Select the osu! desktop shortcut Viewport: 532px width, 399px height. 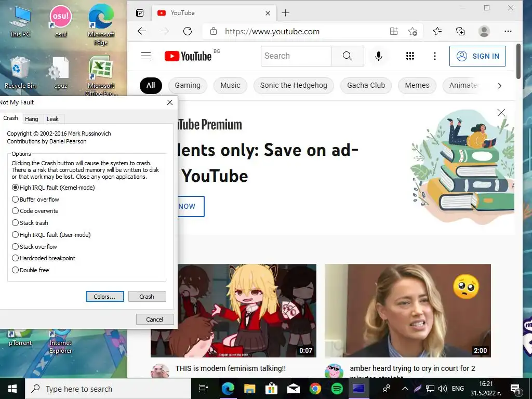[x=61, y=22]
